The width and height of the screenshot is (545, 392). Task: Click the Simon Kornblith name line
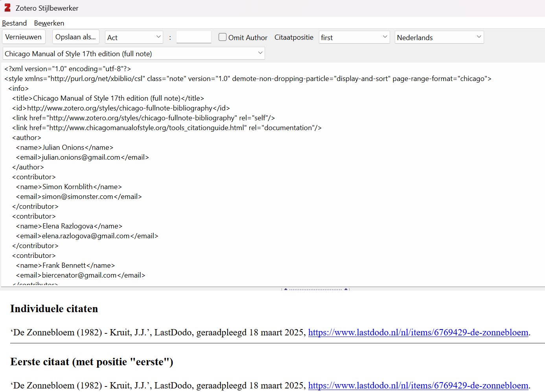click(69, 187)
